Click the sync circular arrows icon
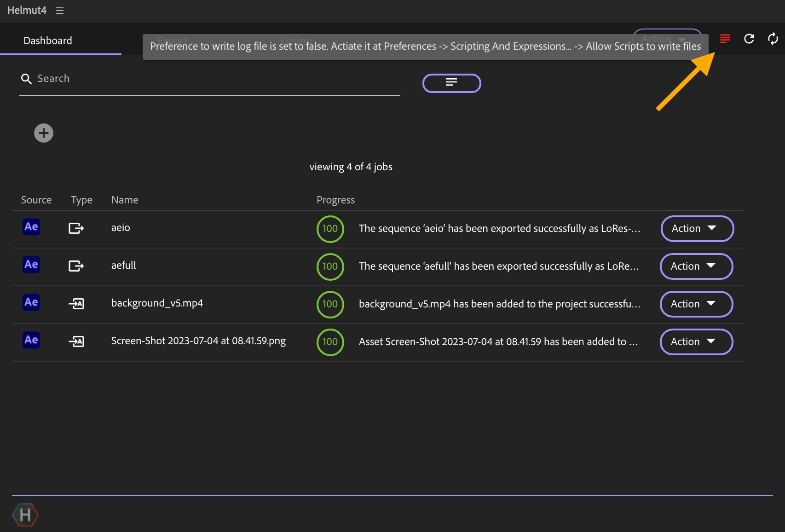 (773, 39)
